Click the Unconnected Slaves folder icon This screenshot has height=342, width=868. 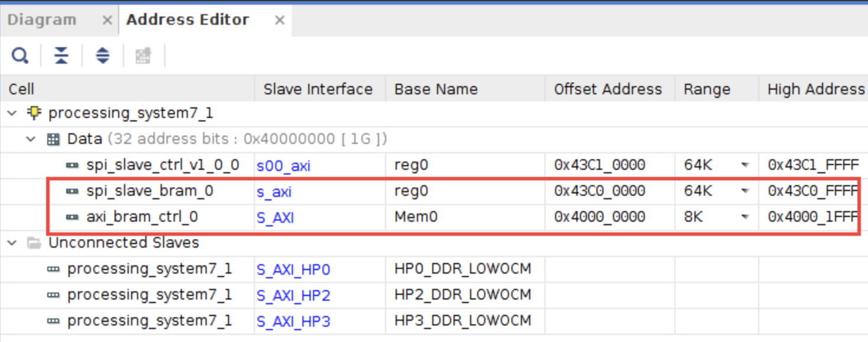pyautogui.click(x=34, y=242)
